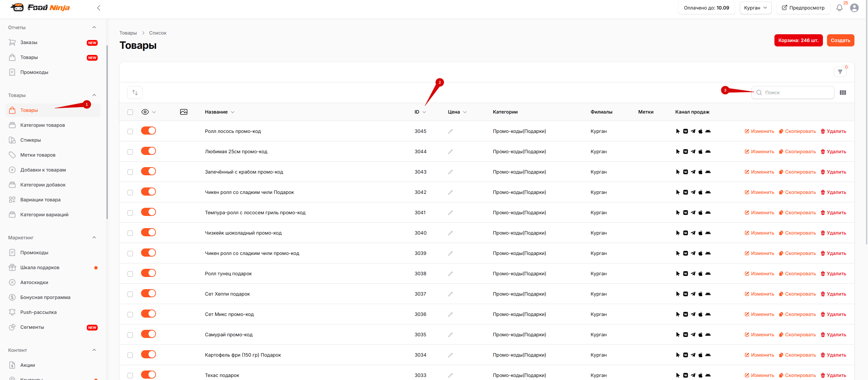The height and width of the screenshot is (380, 868).
Task: Select checkbox for Ролл лосось промо-код
Action: [130, 132]
